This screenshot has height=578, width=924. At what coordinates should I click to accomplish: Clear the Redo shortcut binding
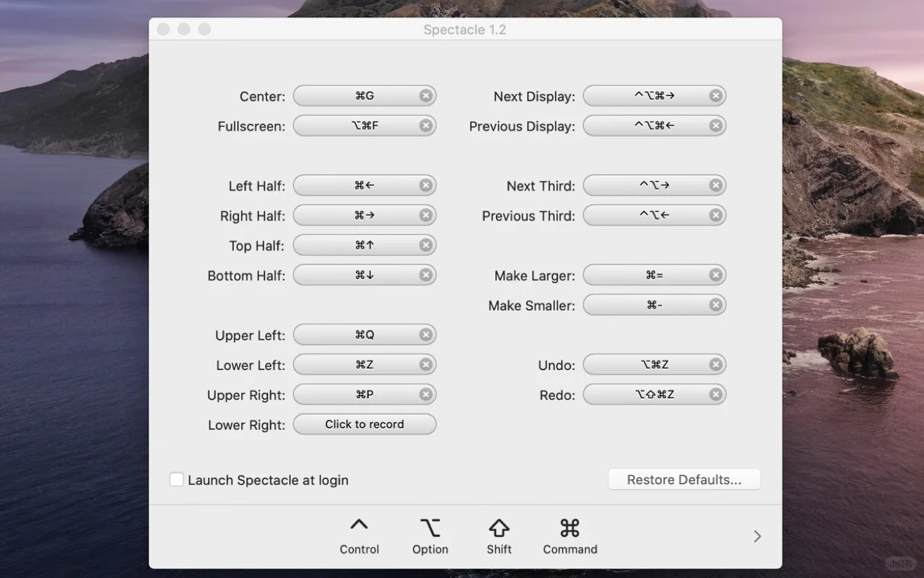pyautogui.click(x=715, y=394)
